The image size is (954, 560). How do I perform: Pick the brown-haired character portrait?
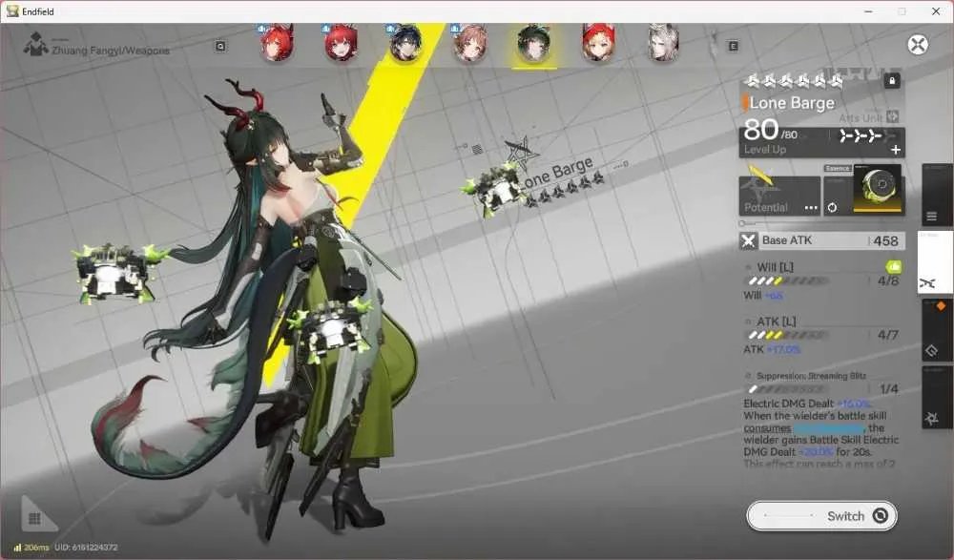[x=470, y=43]
